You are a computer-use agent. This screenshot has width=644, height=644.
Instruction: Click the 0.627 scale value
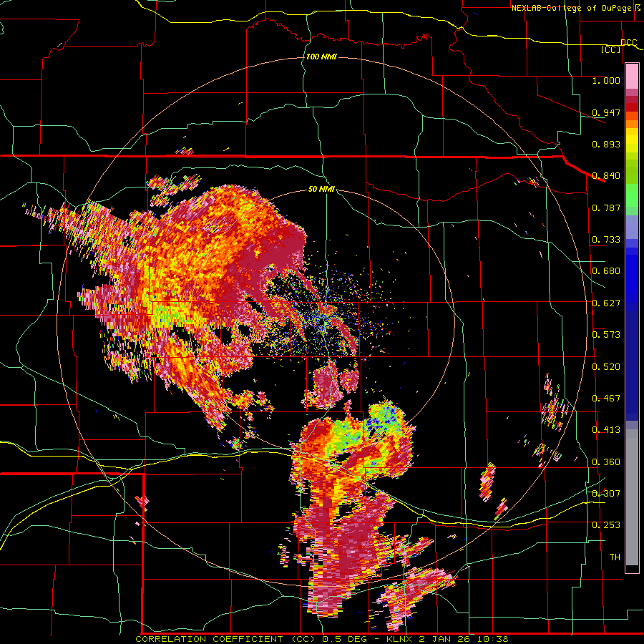coord(606,303)
